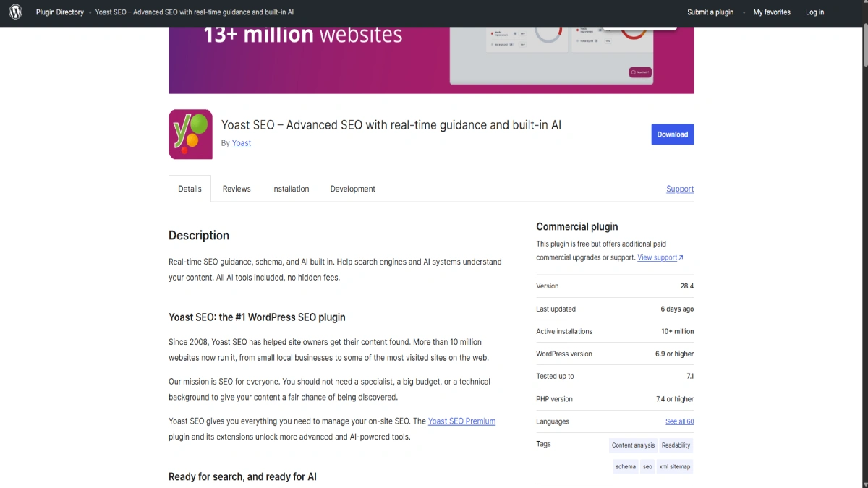868x488 pixels.
Task: Open the seo tag
Action: [647, 467]
